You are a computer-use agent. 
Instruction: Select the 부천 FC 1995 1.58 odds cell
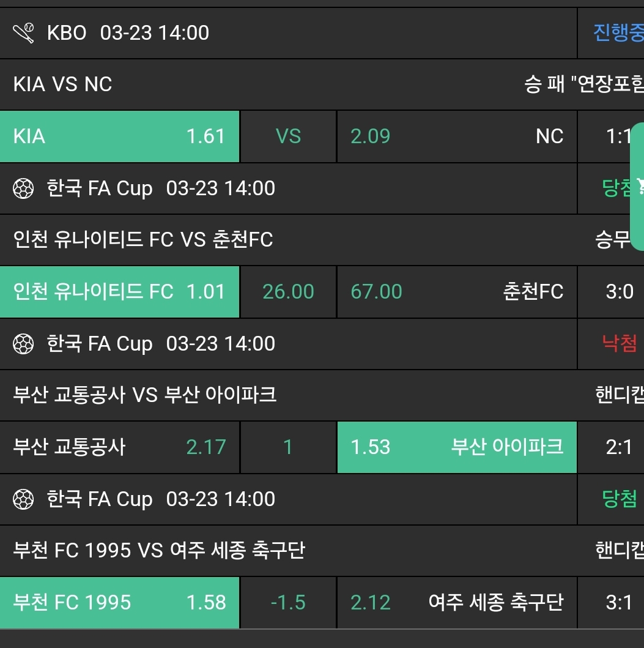119,603
